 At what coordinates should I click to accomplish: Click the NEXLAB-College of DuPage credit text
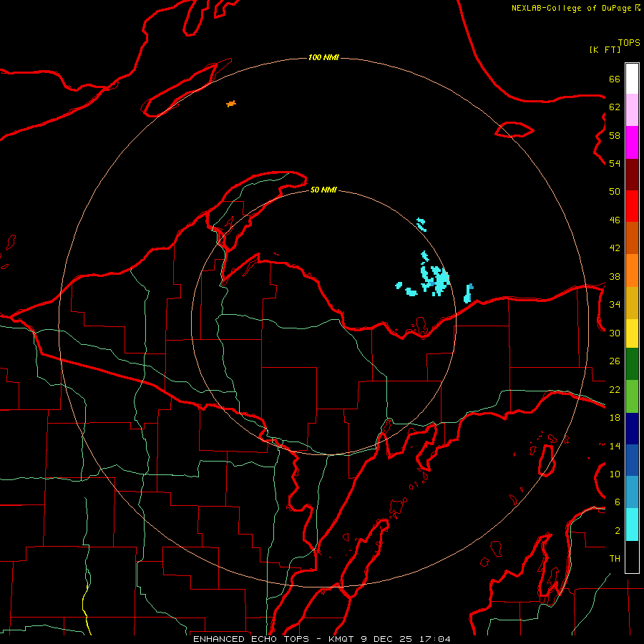572,8
